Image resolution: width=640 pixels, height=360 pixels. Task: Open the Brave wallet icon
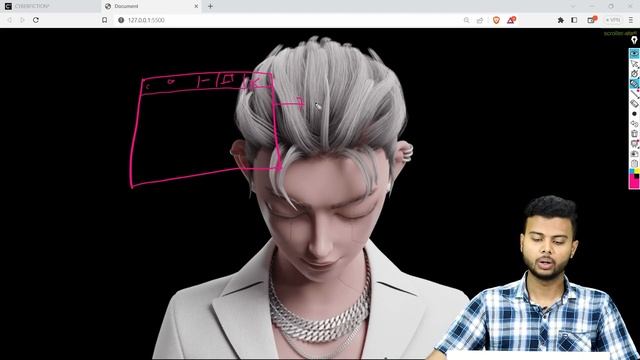591,20
